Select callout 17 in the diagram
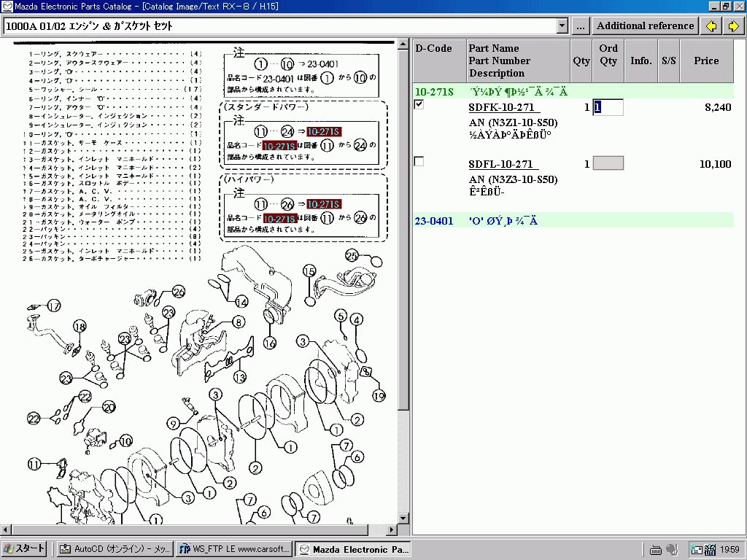 click(x=54, y=306)
